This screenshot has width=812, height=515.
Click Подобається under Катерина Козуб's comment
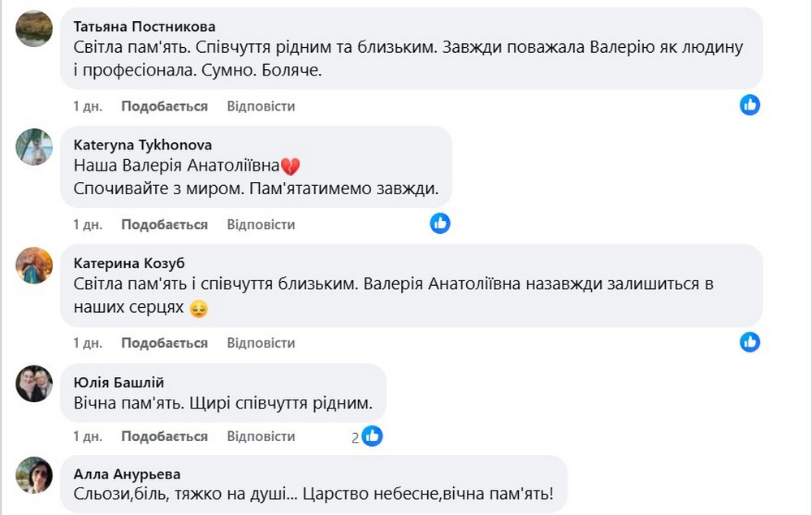tap(163, 343)
